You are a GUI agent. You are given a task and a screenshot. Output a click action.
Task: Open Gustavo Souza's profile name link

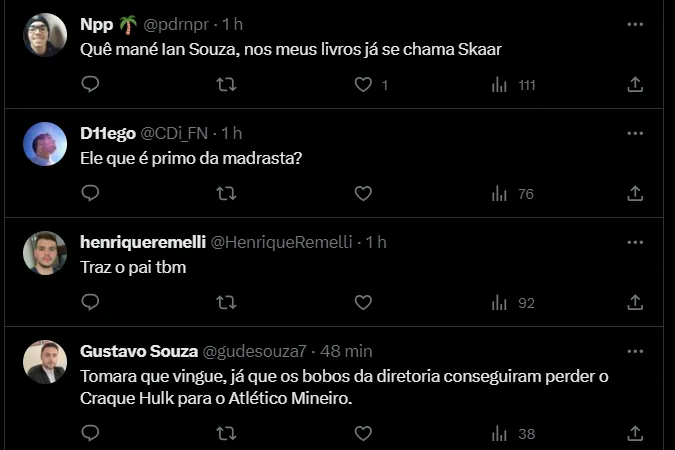(138, 351)
